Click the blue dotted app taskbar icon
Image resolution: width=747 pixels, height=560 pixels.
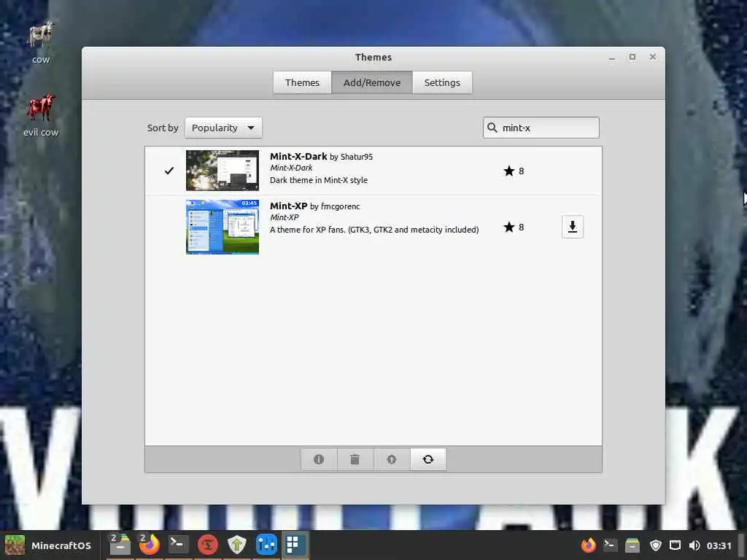(x=266, y=545)
